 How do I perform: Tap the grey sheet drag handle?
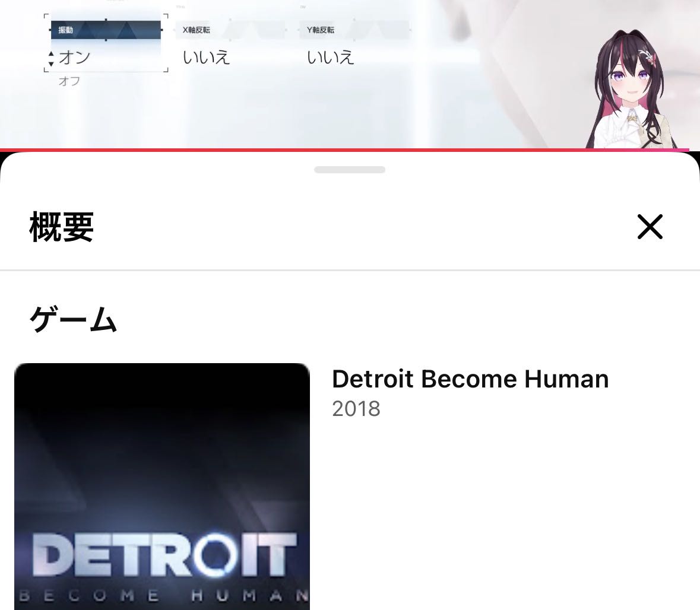[350, 170]
